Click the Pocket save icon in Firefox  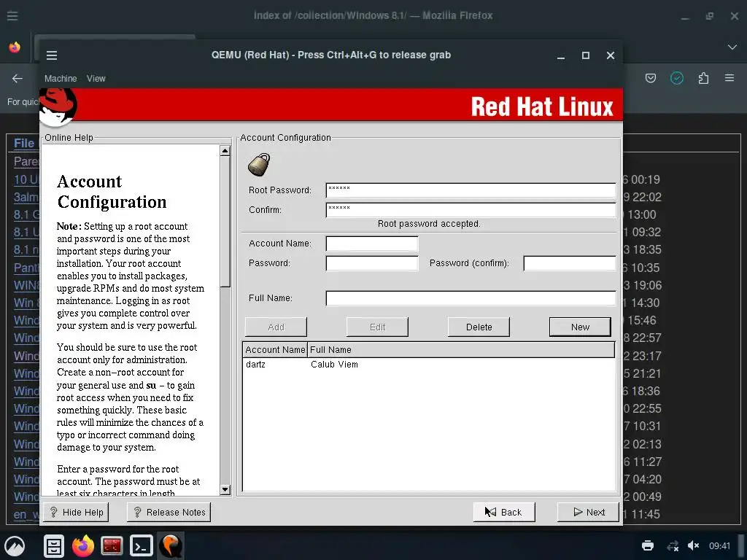(650, 78)
